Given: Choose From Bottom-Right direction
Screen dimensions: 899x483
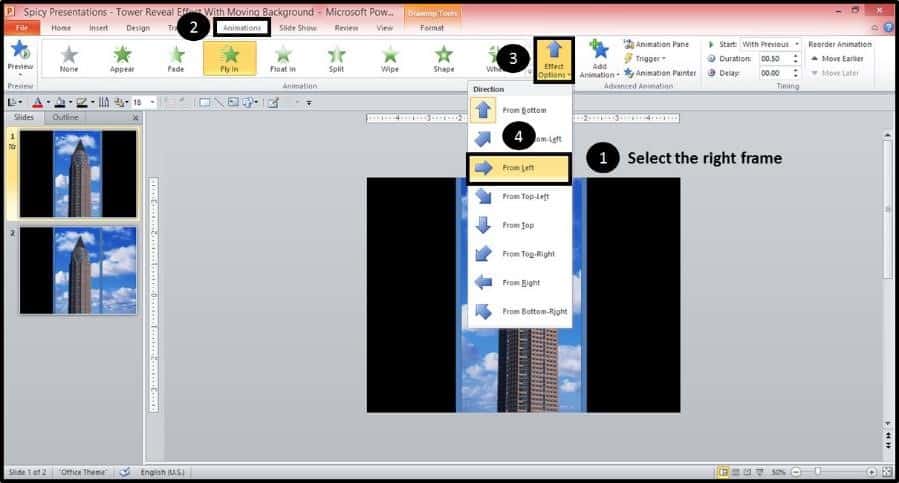Looking at the screenshot, I should [519, 311].
